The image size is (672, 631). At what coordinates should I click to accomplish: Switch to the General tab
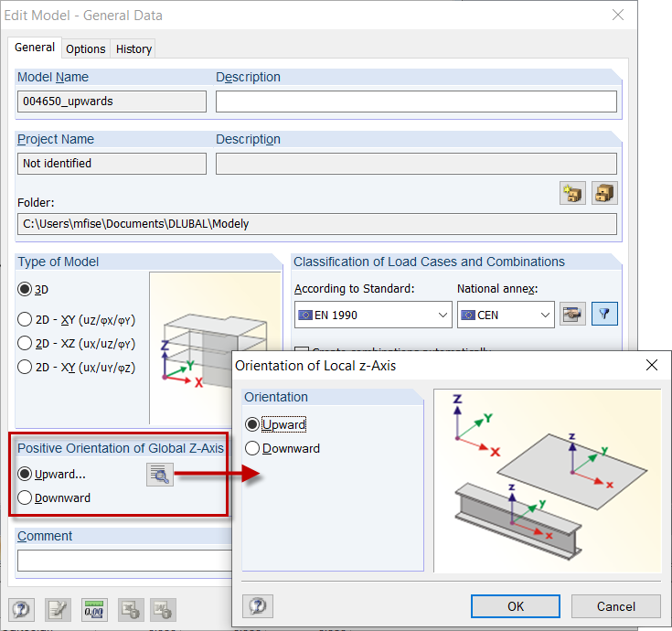(35, 48)
